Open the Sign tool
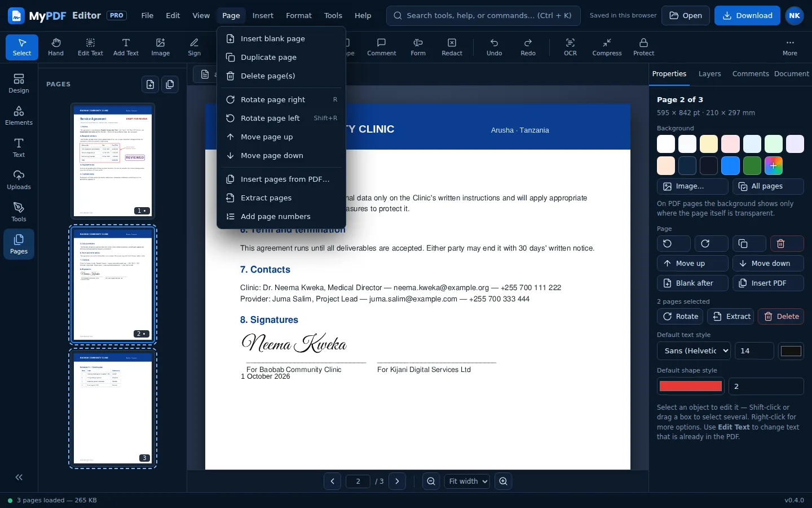Screen dimensions: 812x508 (x=195, y=47)
